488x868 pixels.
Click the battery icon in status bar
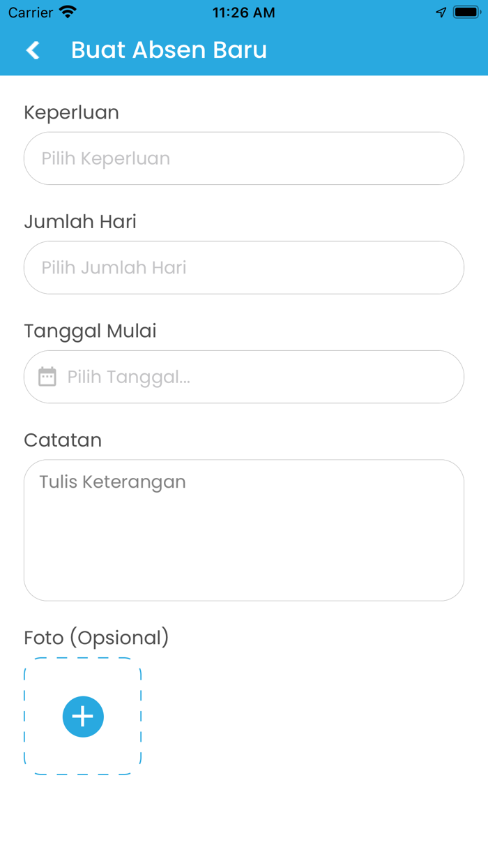[466, 13]
